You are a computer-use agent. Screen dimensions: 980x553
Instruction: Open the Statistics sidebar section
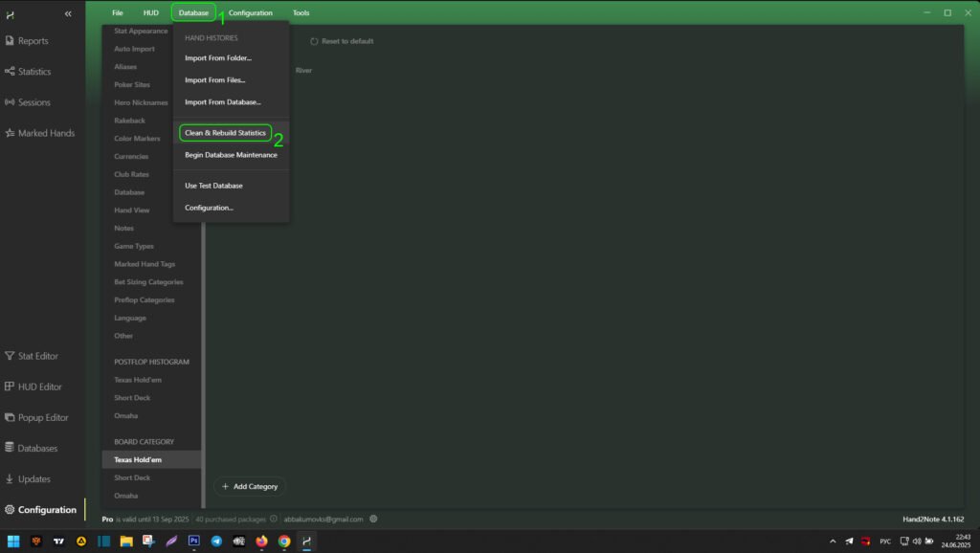(x=34, y=72)
